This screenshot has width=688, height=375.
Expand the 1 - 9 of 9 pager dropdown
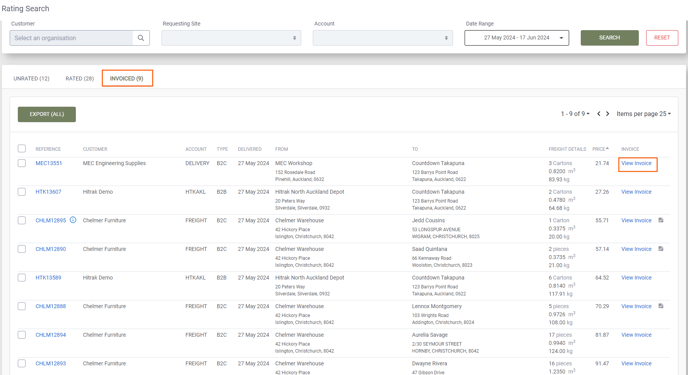pos(575,114)
